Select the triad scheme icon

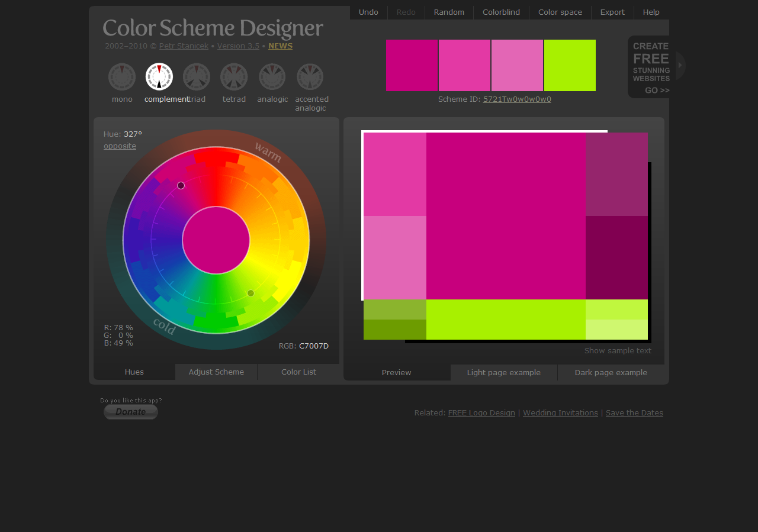196,77
